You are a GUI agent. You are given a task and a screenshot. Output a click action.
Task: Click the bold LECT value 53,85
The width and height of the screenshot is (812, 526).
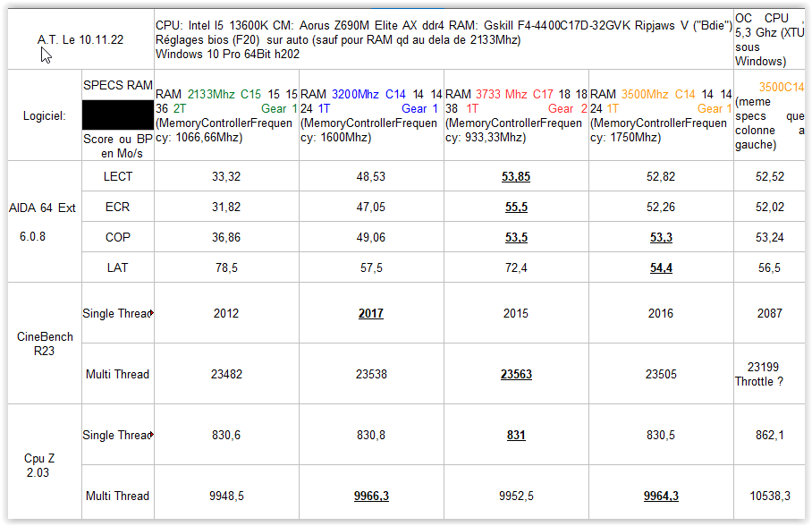pyautogui.click(x=516, y=176)
